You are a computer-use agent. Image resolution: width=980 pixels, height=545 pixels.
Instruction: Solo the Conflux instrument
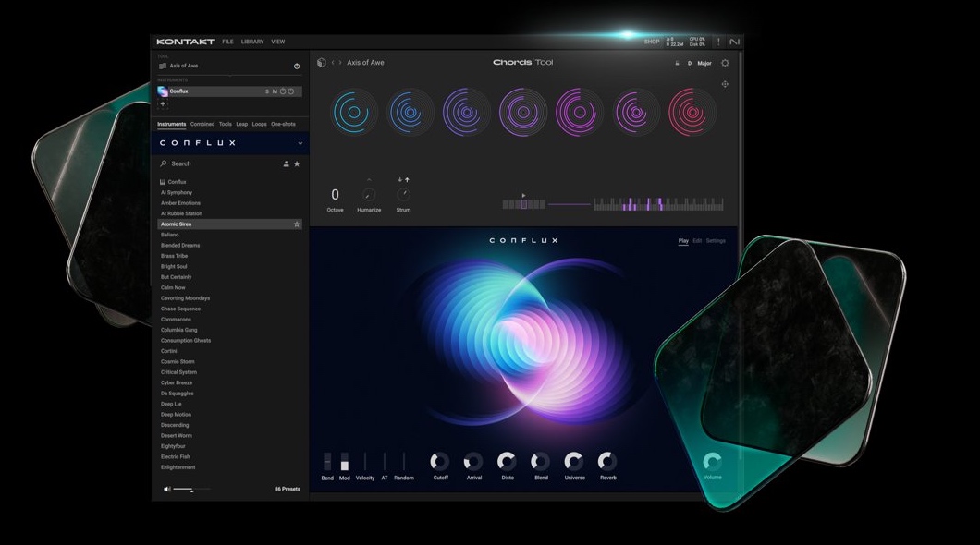[267, 91]
